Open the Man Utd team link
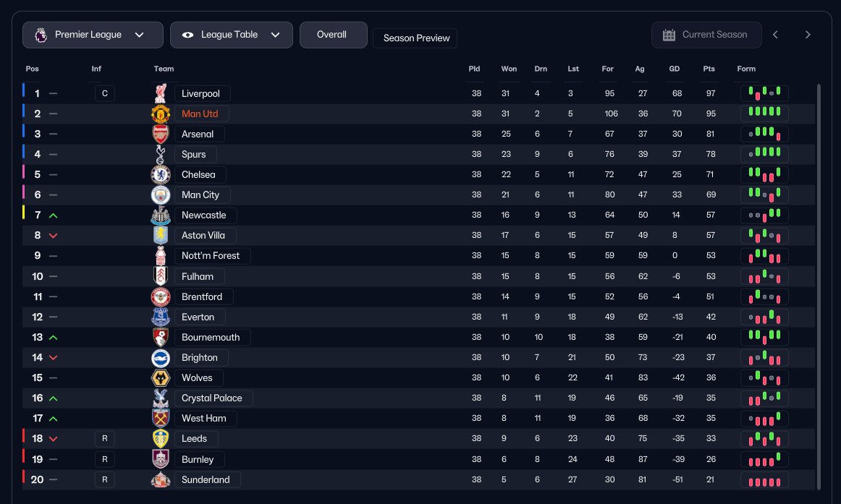The image size is (841, 504). coord(200,114)
